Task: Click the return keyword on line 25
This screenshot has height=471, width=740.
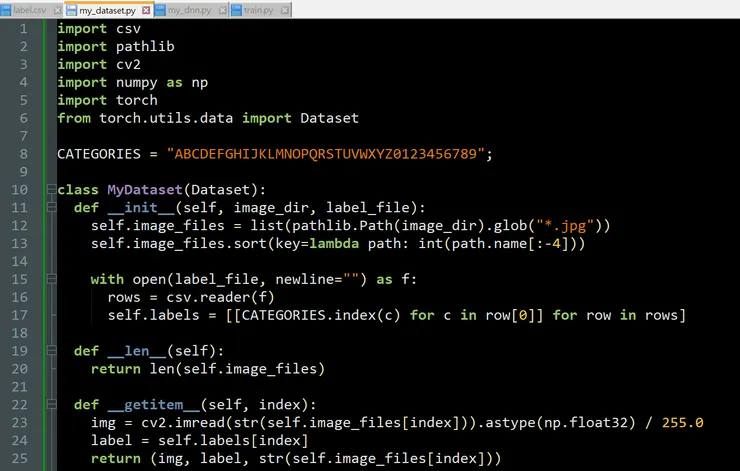Action: point(116,459)
